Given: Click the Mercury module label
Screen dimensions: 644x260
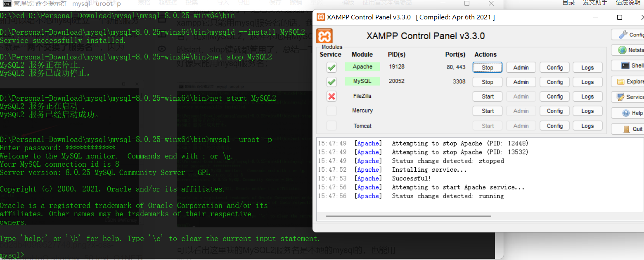Looking at the screenshot, I should click(x=362, y=111).
